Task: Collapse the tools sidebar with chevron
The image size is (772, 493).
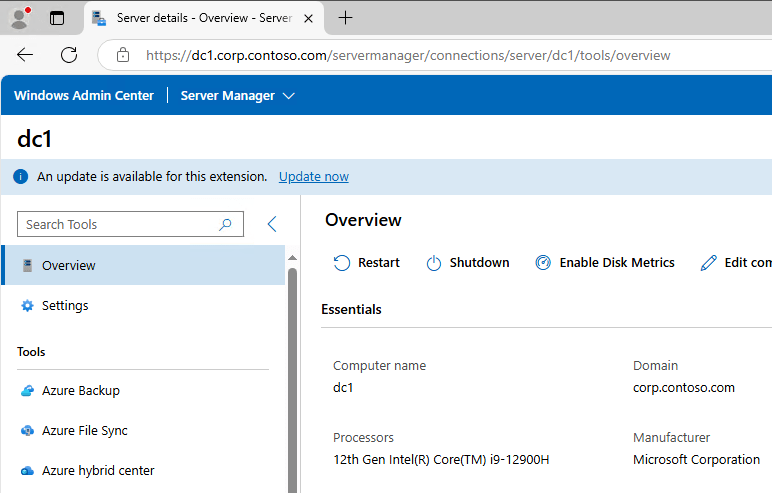Action: [x=272, y=225]
